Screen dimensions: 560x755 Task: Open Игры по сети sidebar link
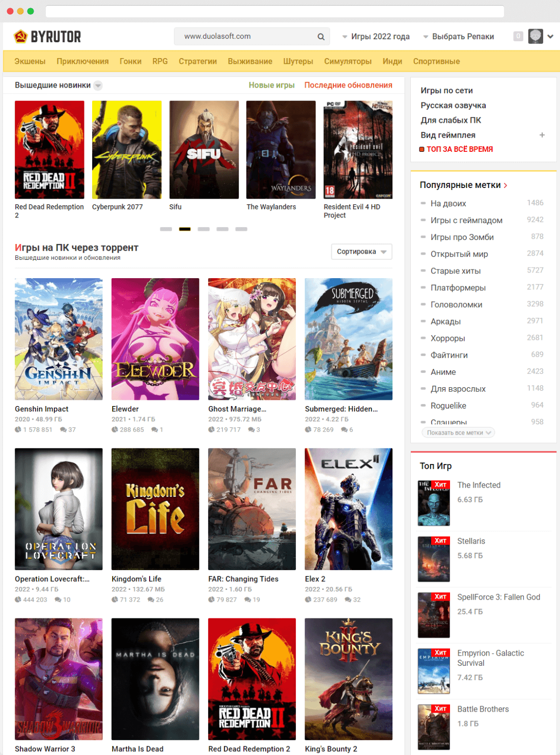[x=446, y=91]
